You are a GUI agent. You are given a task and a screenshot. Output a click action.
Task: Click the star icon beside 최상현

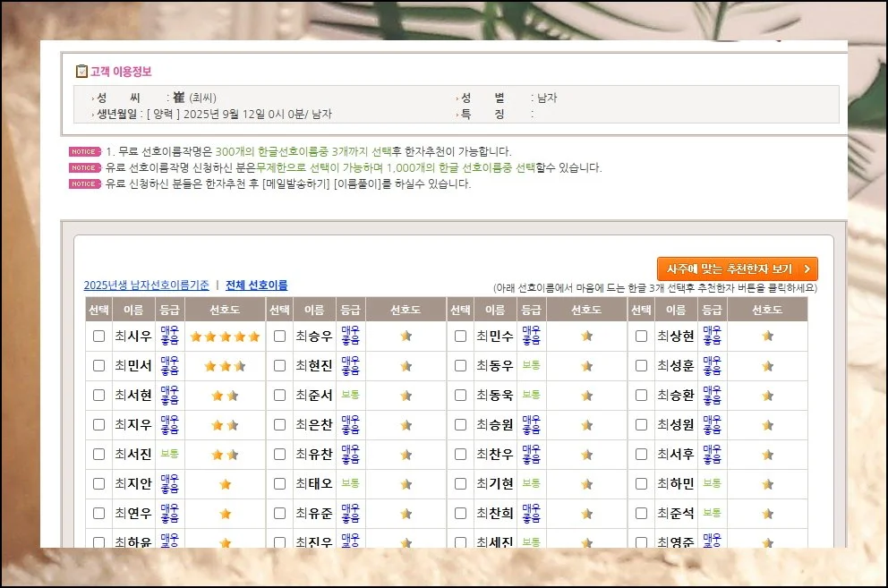[767, 337]
